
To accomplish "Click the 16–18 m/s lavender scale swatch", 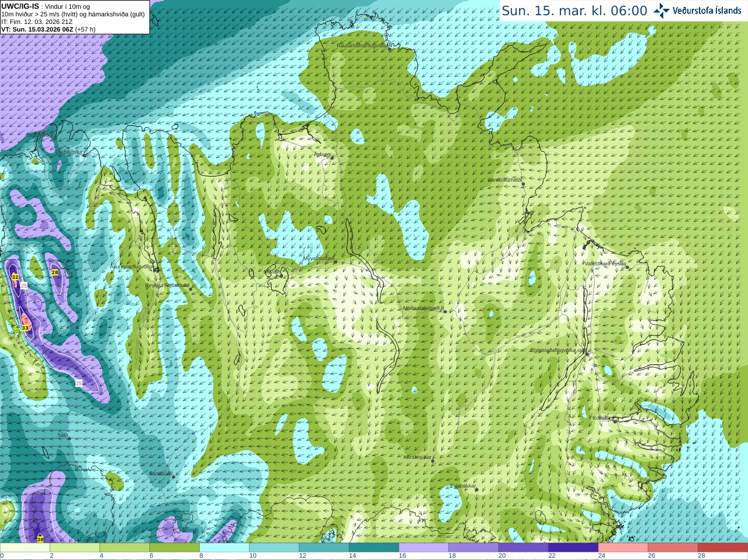I will (424, 548).
